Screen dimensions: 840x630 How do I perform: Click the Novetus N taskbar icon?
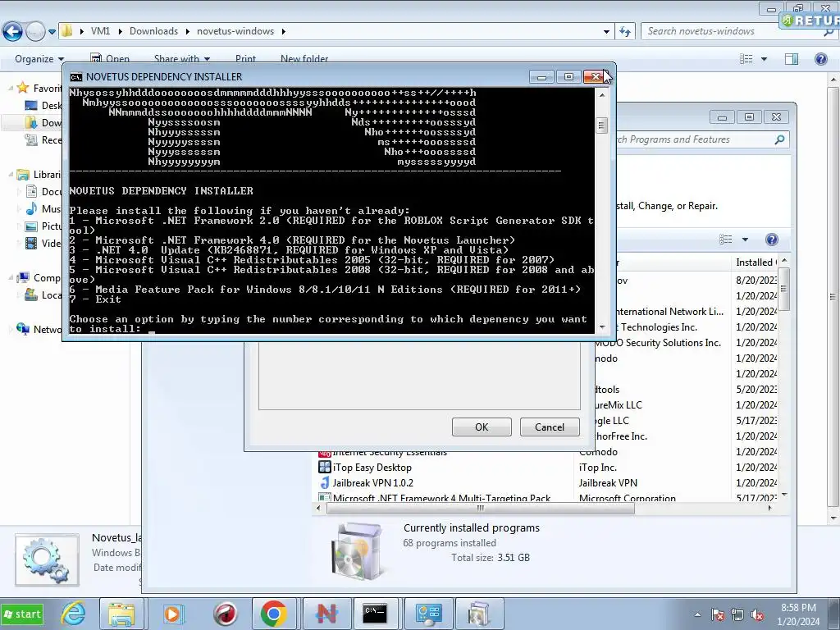(326, 614)
